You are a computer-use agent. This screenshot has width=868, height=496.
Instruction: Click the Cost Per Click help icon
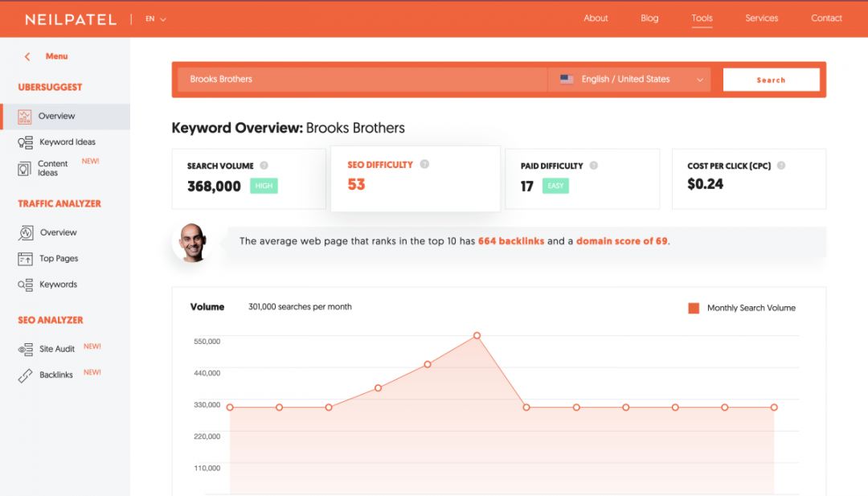(781, 166)
